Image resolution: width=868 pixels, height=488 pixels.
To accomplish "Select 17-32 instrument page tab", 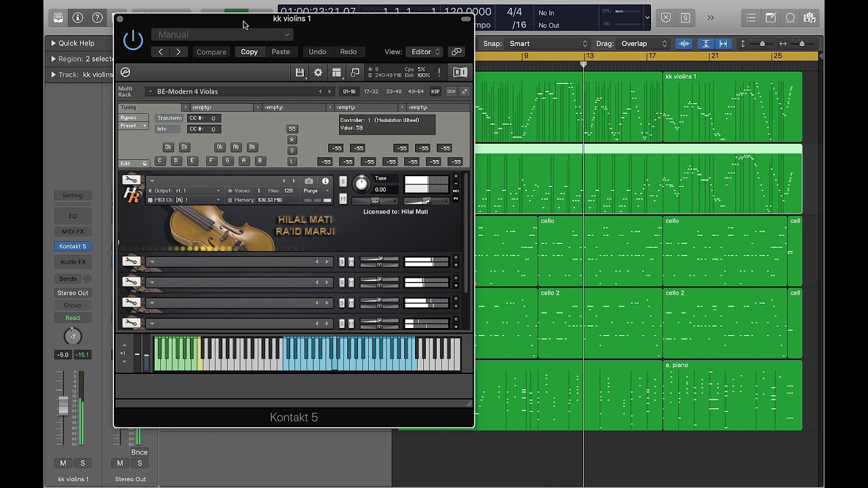I will [x=371, y=91].
